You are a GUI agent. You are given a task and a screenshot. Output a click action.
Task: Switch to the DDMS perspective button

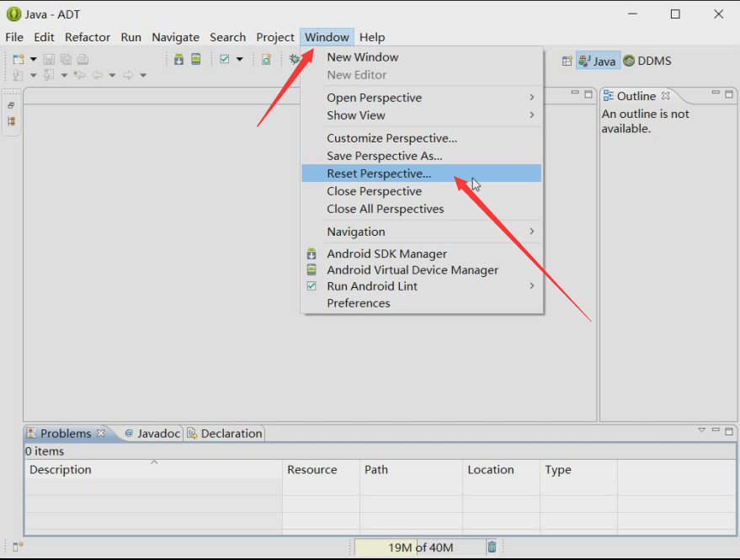(x=647, y=61)
